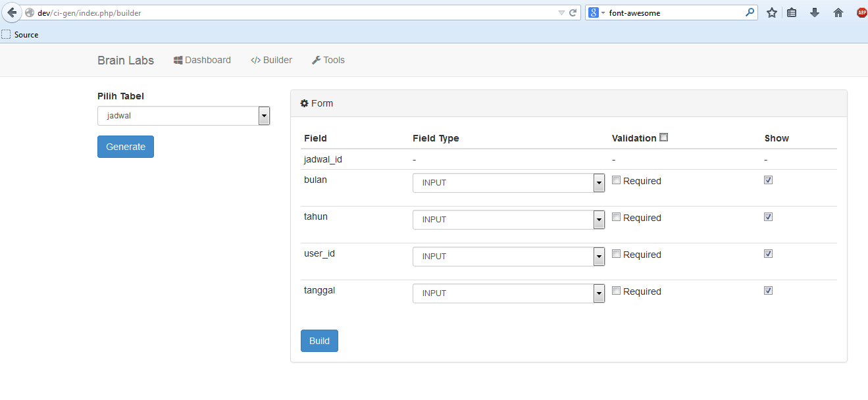Click the browser Home icon
The width and height of the screenshot is (868, 400).
click(838, 12)
